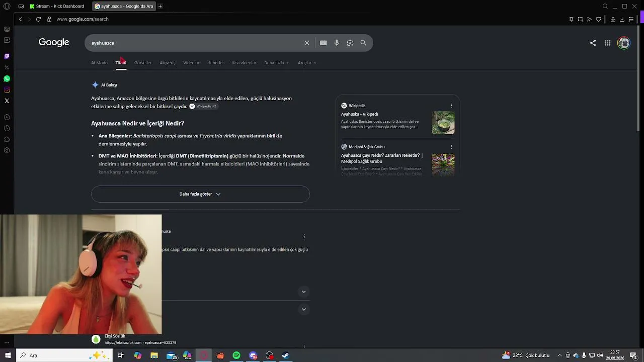Viewport: 644px width, 362px height.
Task: Open the Haberler results tab
Action: click(x=215, y=63)
